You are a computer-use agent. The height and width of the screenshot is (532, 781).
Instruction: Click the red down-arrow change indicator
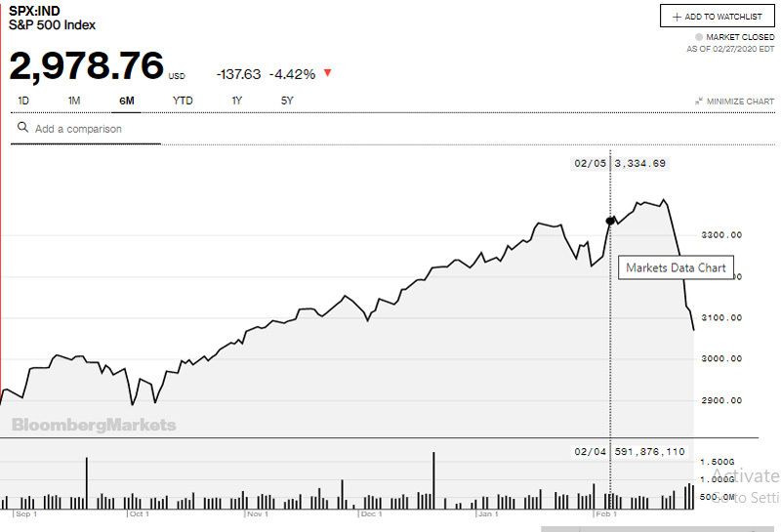(327, 73)
